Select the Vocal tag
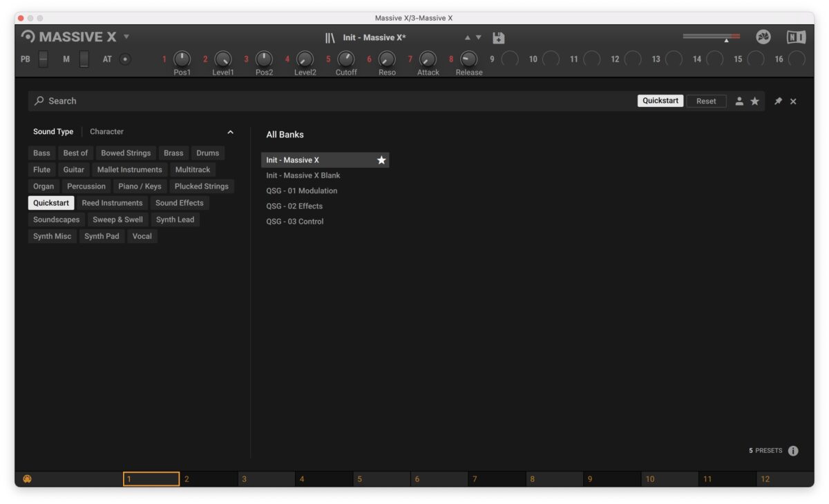Image resolution: width=829 pixels, height=504 pixels. [x=142, y=236]
